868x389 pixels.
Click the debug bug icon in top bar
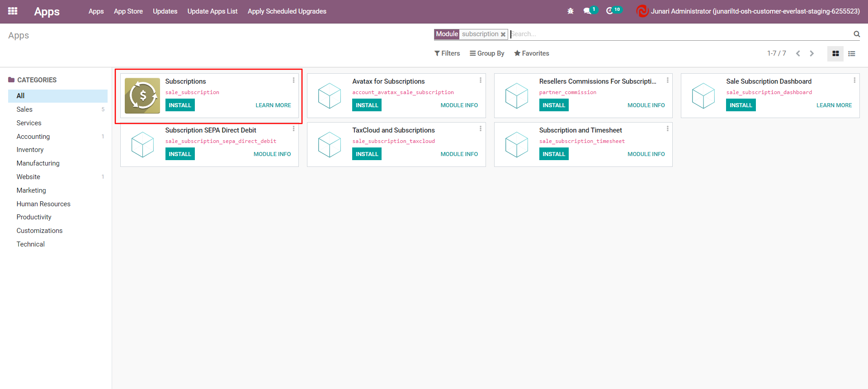click(x=571, y=11)
